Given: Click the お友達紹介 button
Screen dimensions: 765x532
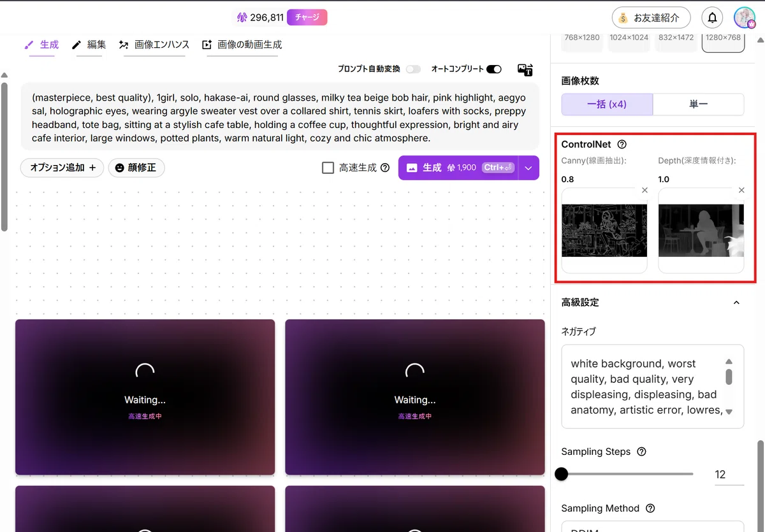Looking at the screenshot, I should [x=652, y=18].
